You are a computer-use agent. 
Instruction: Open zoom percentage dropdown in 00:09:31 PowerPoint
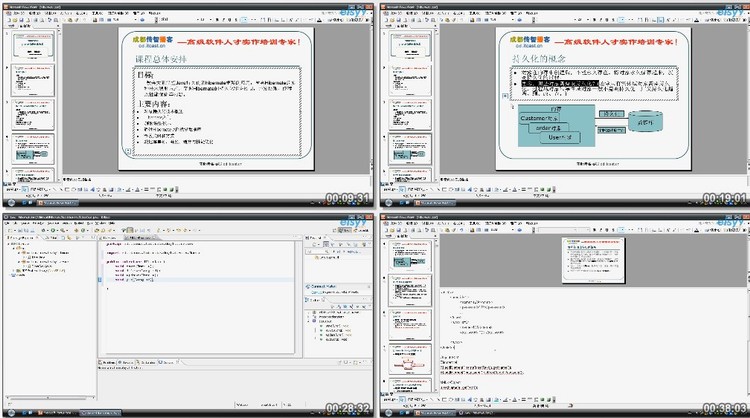(x=135, y=20)
